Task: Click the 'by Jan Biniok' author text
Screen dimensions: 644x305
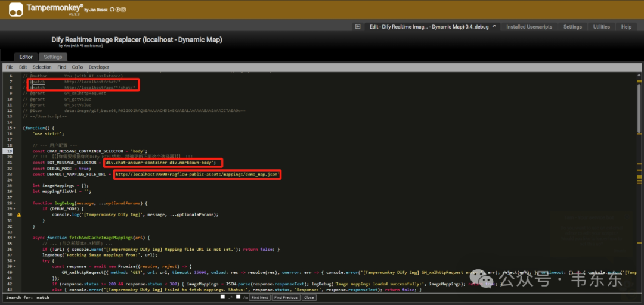Action: 97,10
